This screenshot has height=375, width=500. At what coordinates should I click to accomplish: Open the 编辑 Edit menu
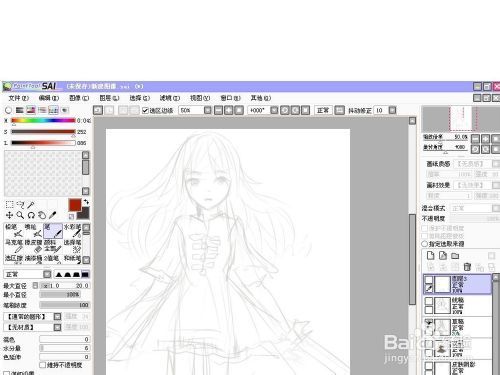click(x=49, y=98)
